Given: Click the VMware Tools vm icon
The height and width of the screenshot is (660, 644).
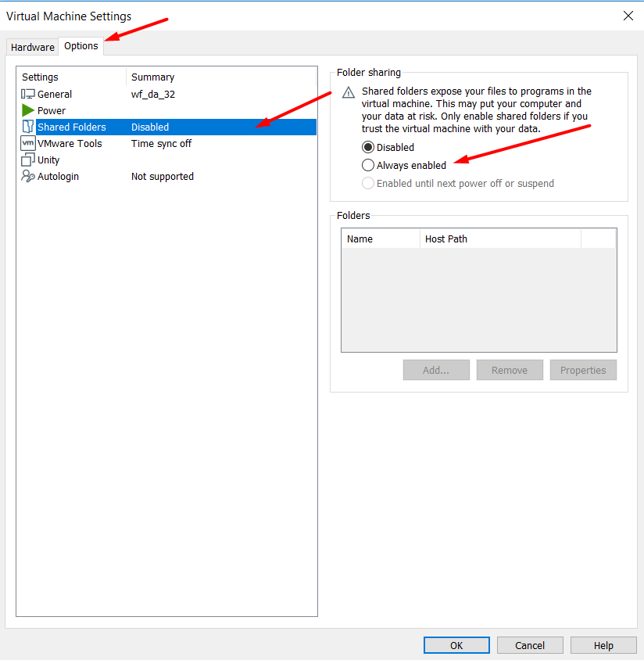Looking at the screenshot, I should pyautogui.click(x=28, y=143).
